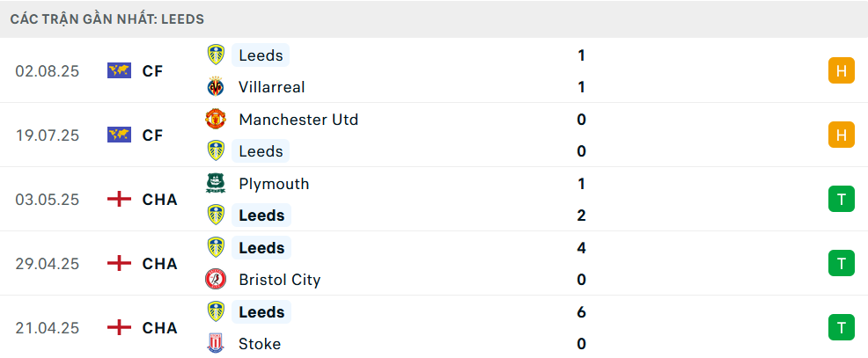Click the world flag icon for 02.08.25
Viewport: 868px width, 358px height.
coord(119,71)
